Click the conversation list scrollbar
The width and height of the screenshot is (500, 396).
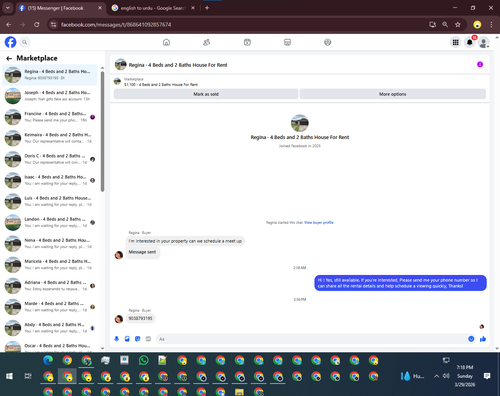coord(102,132)
